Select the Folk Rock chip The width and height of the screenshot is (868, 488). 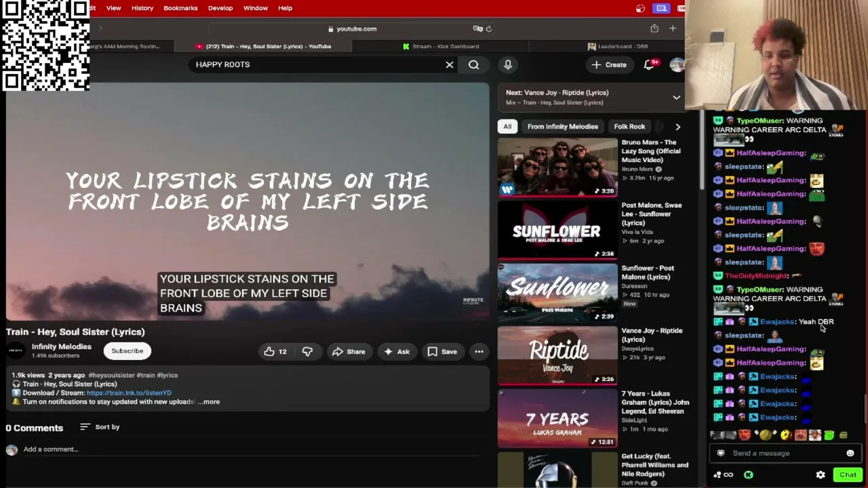click(x=629, y=127)
